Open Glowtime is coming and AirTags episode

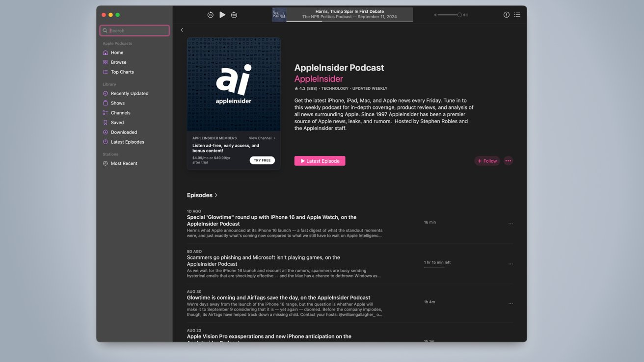pos(278,298)
